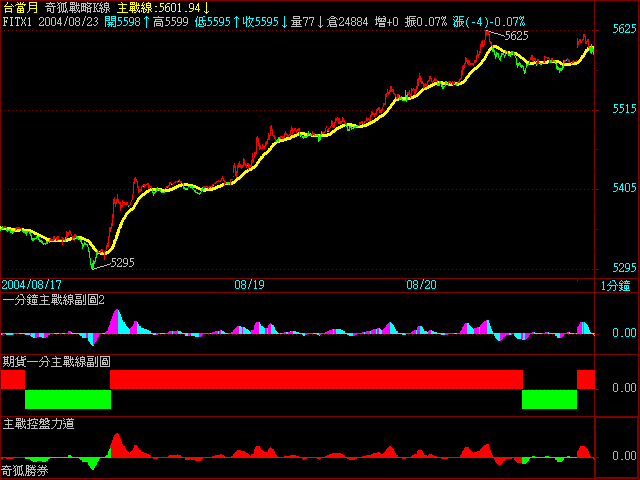The height and width of the screenshot is (480, 640).
Task: Click the 高5599 high price value
Action: click(171, 22)
